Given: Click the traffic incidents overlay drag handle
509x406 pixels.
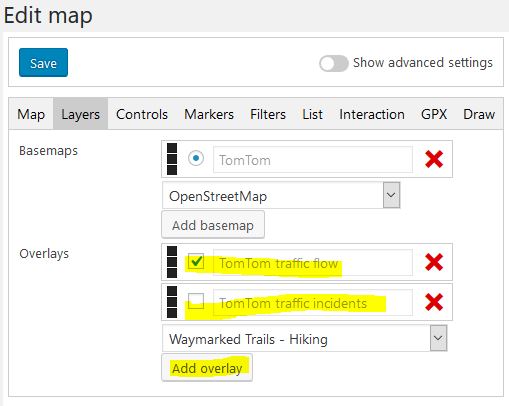Looking at the screenshot, I should coord(172,302).
